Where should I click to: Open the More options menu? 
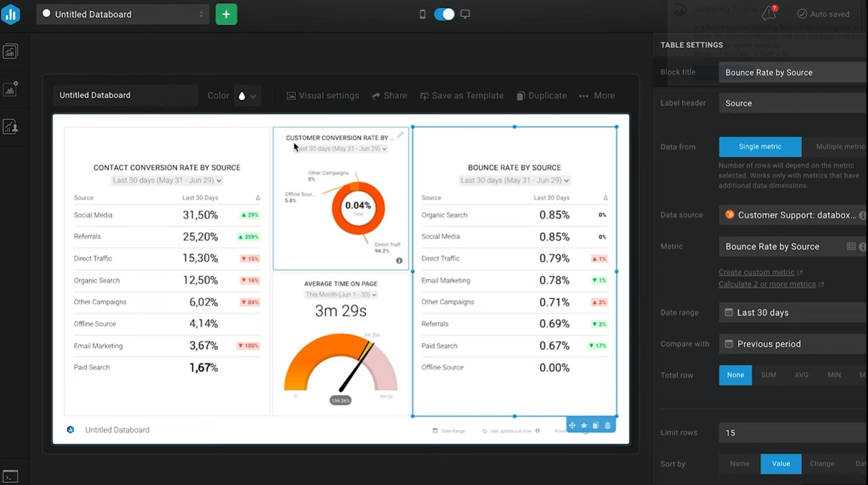pos(597,95)
